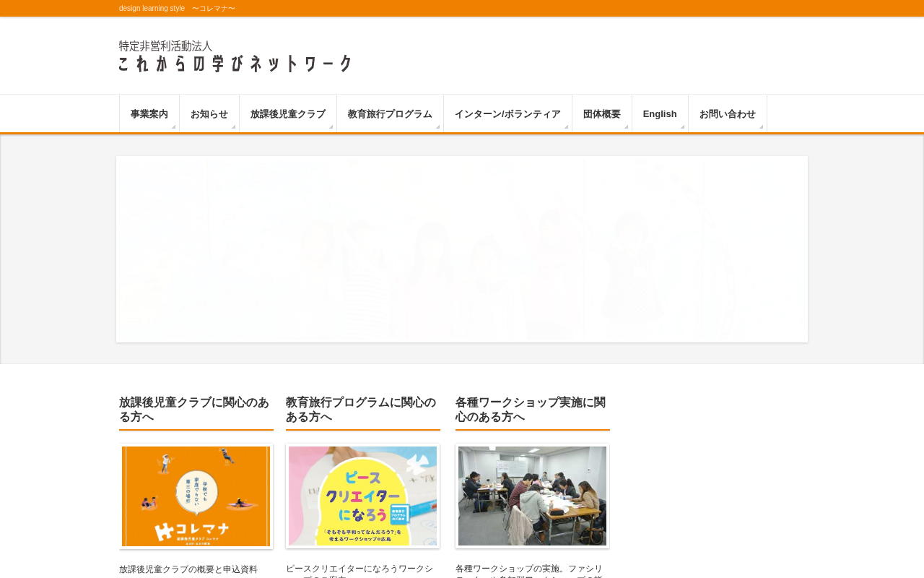The height and width of the screenshot is (578, 924).
Task: Click heading 各種ワークショップ実施に関心のある方へ
Action: pyautogui.click(x=531, y=410)
